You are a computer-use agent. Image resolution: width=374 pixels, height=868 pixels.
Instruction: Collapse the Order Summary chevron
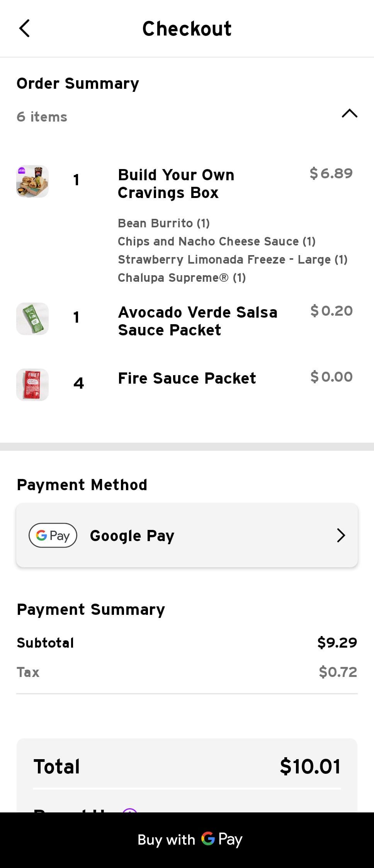pyautogui.click(x=349, y=113)
